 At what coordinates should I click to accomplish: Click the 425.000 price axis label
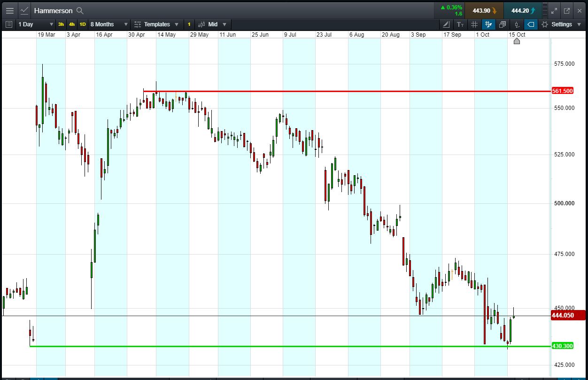click(x=564, y=364)
